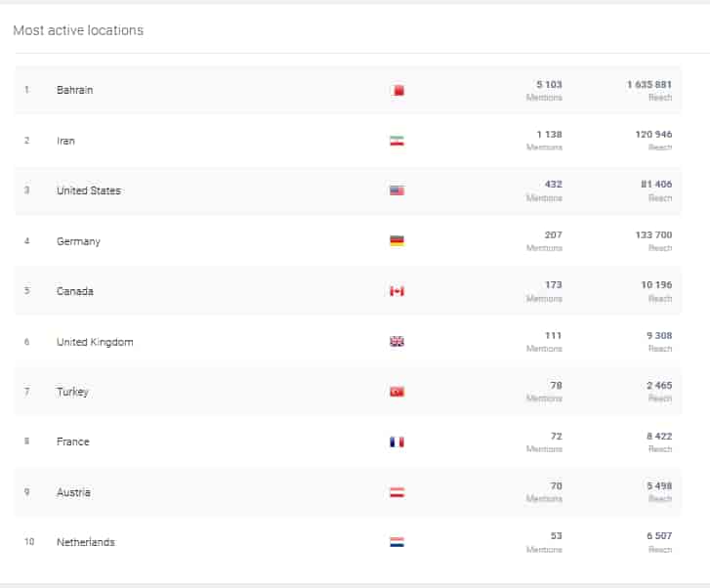
Task: Click the United Kingdom flag icon
Action: [x=397, y=342]
